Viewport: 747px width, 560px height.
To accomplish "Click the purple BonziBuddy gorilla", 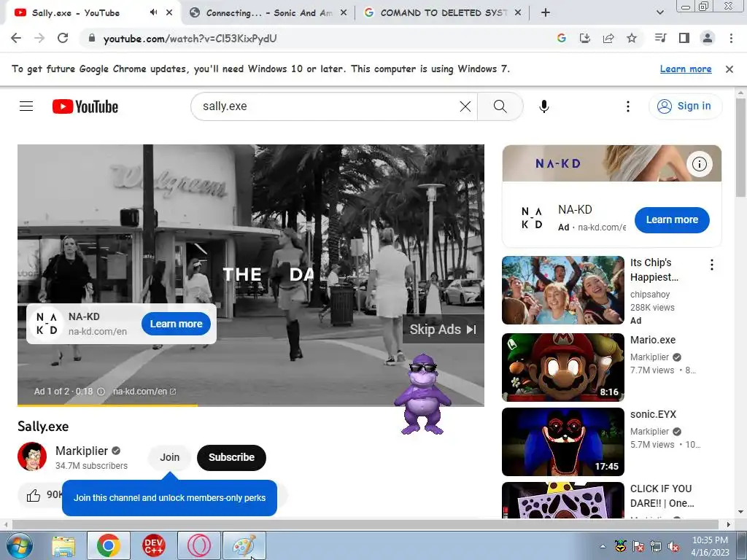I will coord(422,394).
